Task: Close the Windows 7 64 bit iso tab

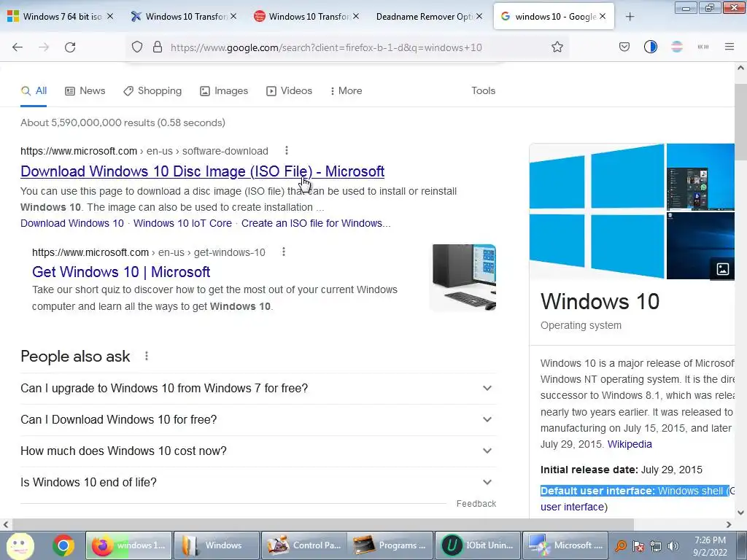Action: pos(110,16)
